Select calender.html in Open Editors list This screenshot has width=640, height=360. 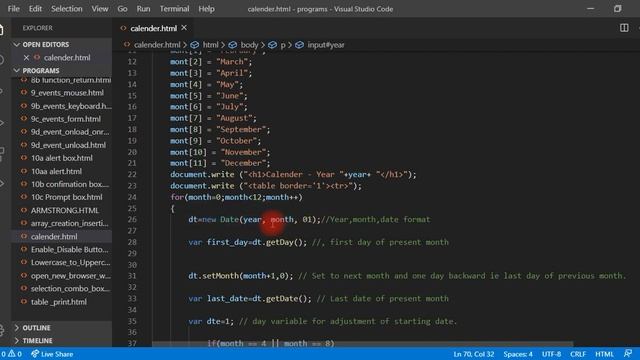[x=67, y=58]
